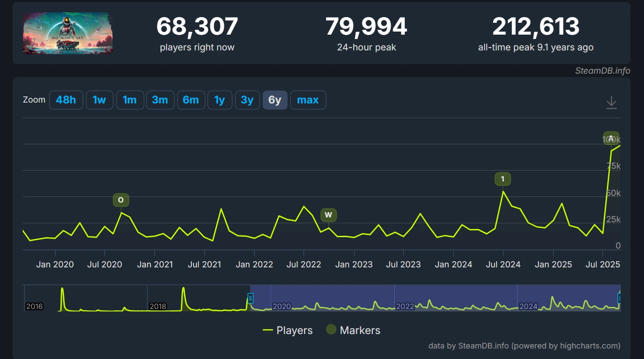
Task: Set zoom to 48h
Action: click(x=66, y=100)
